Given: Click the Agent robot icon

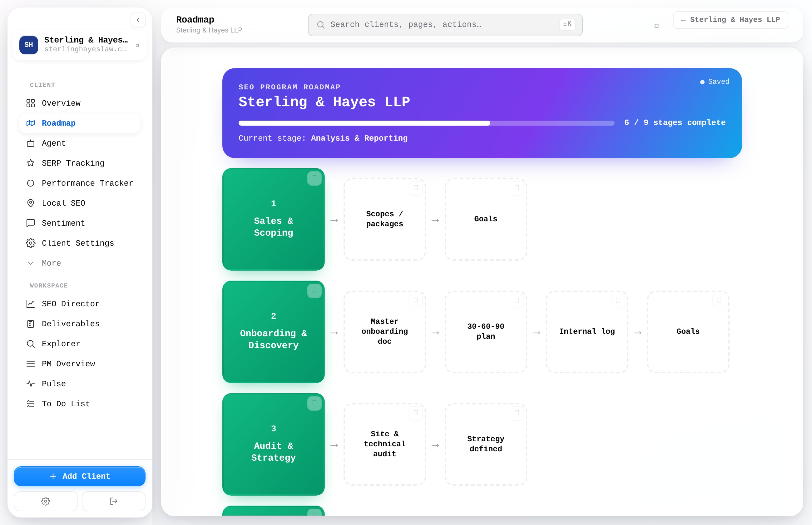Looking at the screenshot, I should (x=31, y=143).
